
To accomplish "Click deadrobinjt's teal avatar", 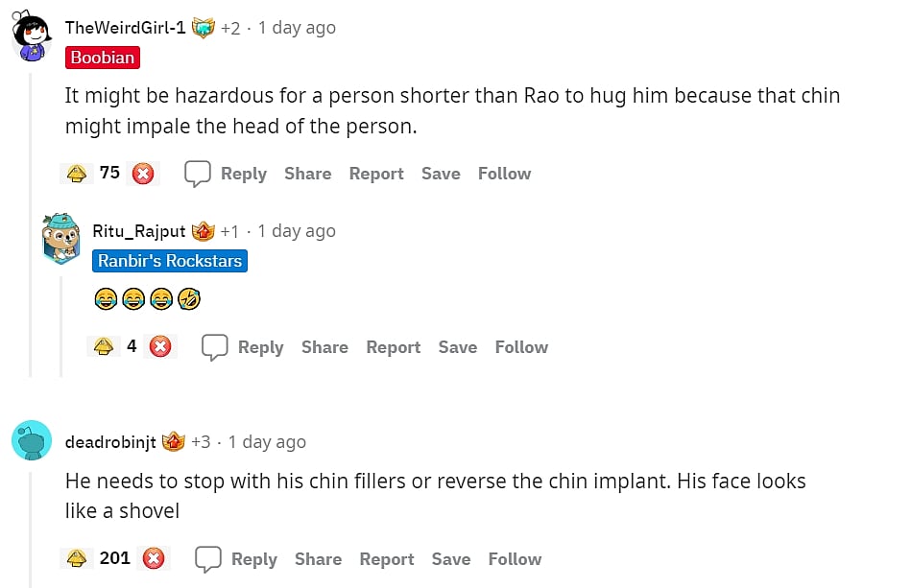I will 31,441.
